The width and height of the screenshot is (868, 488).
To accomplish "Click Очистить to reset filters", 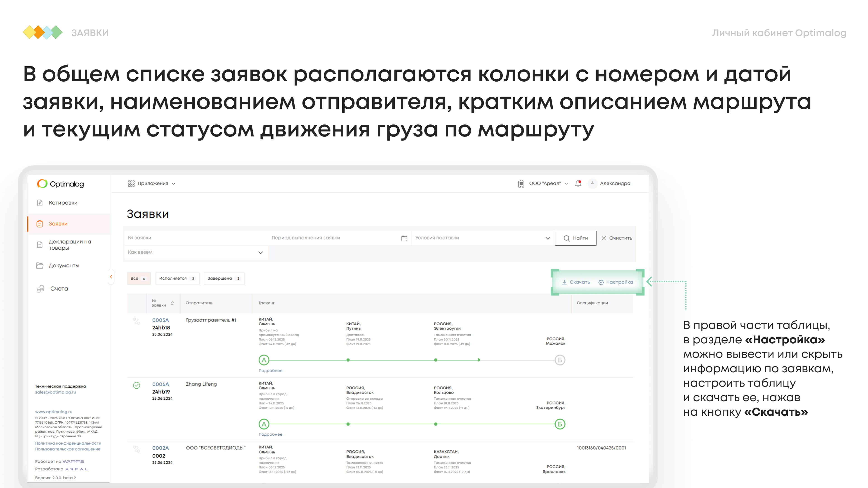I will click(x=617, y=238).
